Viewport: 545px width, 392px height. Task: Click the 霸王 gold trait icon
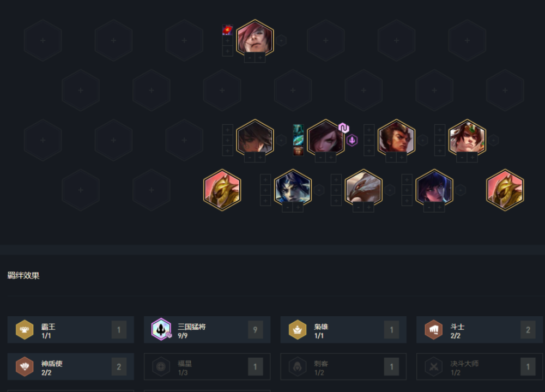click(25, 329)
